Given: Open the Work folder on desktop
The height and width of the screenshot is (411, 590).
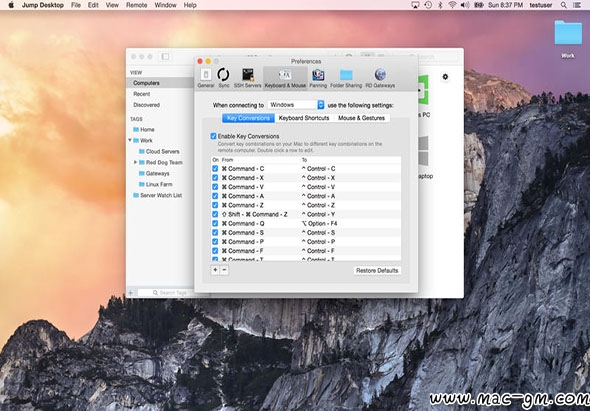Looking at the screenshot, I should [x=568, y=39].
